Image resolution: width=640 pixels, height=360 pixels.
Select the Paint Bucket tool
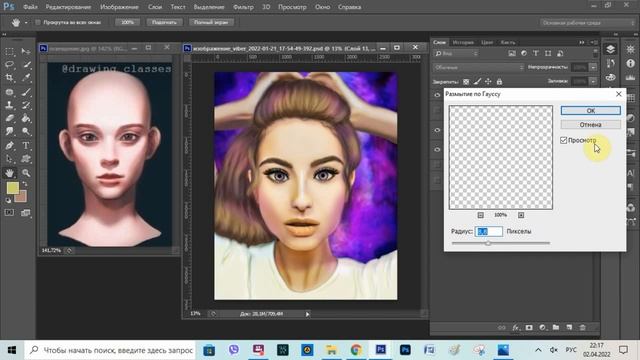pos(26,118)
